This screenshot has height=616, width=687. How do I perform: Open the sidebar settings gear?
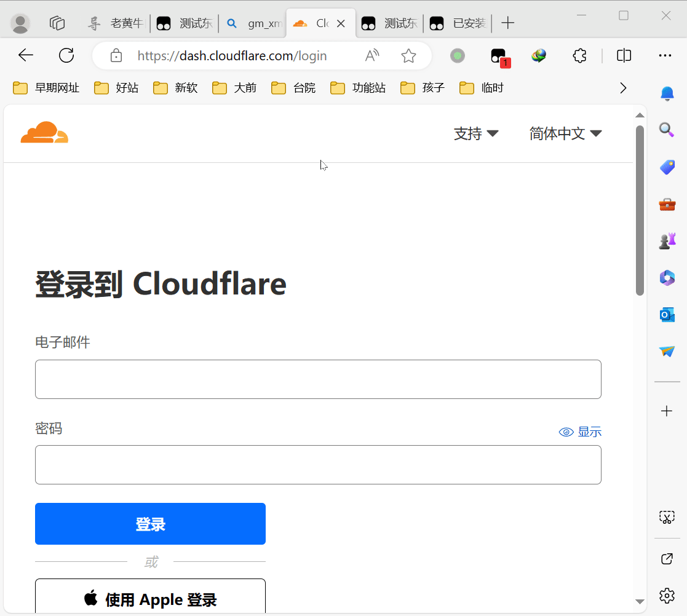tap(667, 595)
